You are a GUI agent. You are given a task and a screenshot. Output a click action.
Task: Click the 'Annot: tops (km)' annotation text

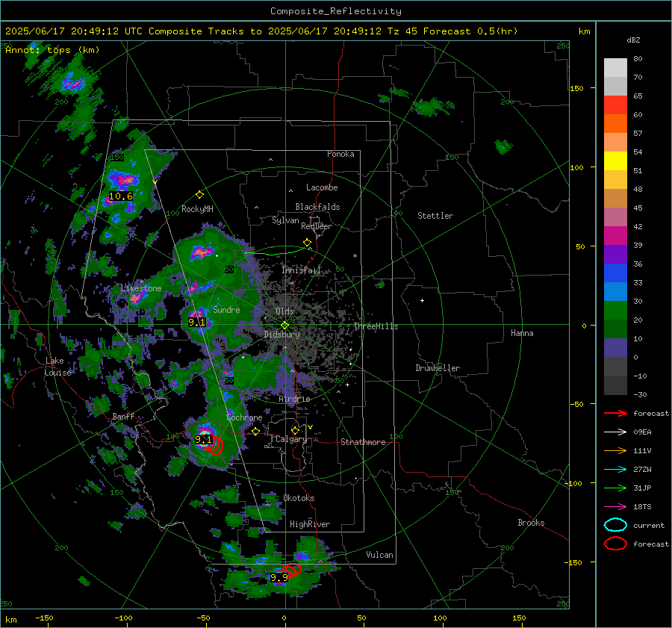coord(52,50)
